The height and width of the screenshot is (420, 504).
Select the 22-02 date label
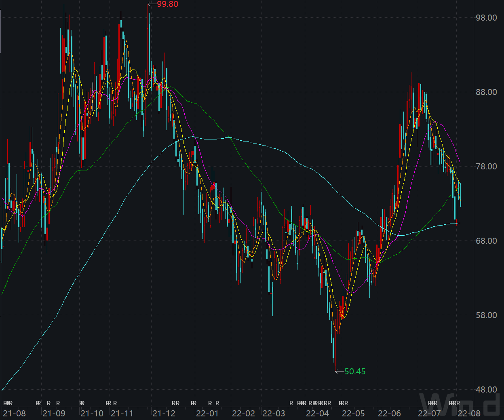pyautogui.click(x=243, y=414)
